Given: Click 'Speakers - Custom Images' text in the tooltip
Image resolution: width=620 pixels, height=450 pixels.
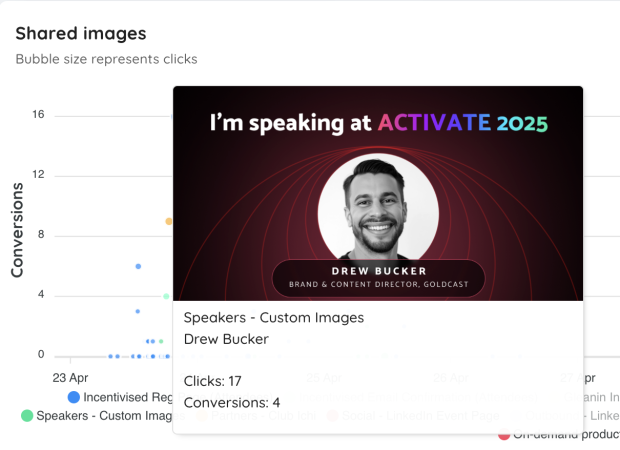Looking at the screenshot, I should 274,318.
